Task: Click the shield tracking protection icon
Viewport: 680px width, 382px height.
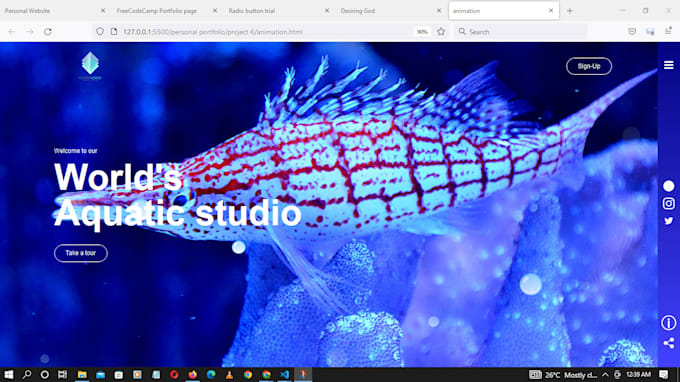Action: (x=100, y=32)
